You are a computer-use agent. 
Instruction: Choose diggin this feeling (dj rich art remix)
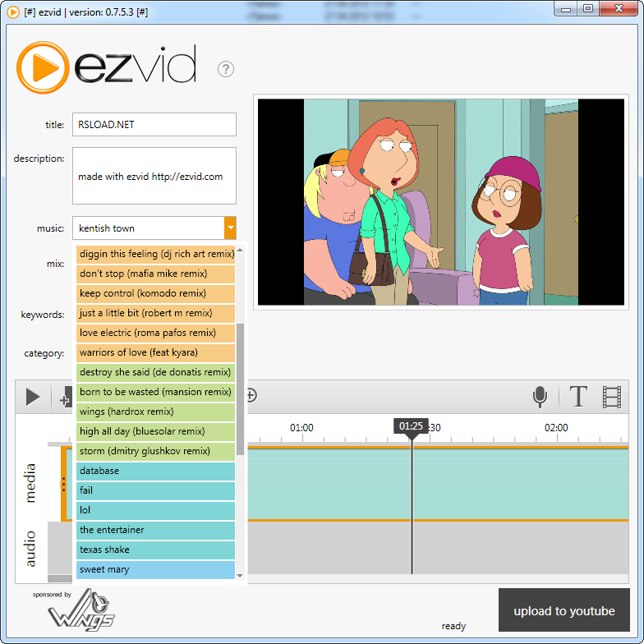coord(156,254)
